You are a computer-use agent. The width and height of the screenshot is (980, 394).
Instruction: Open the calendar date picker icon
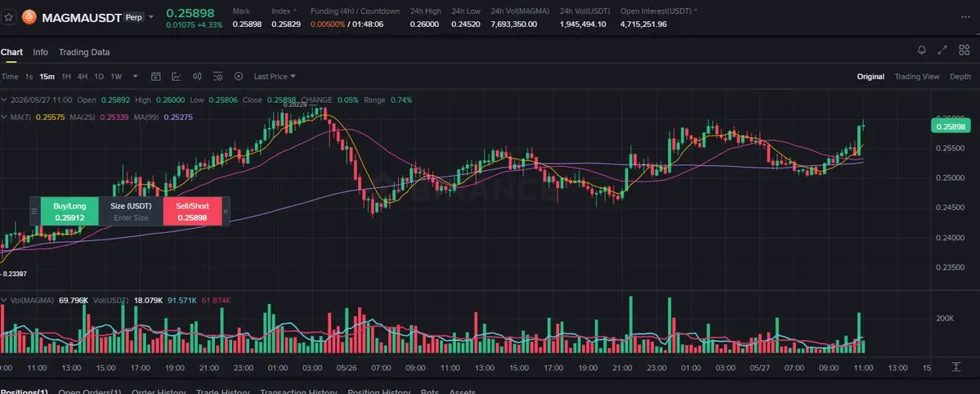click(x=156, y=76)
